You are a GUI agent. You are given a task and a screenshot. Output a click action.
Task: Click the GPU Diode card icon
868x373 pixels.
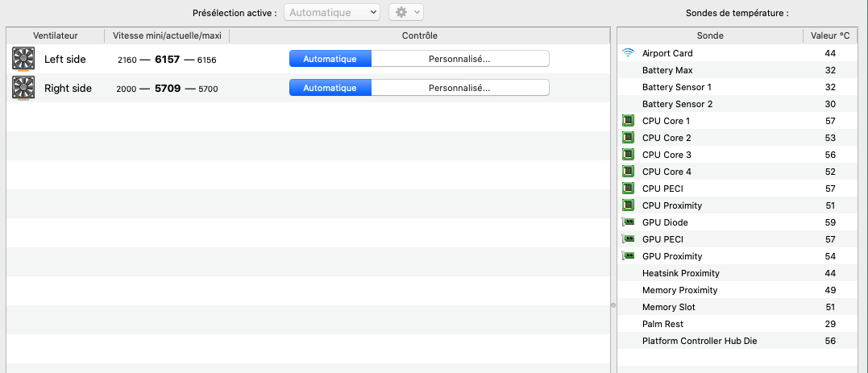coord(629,222)
